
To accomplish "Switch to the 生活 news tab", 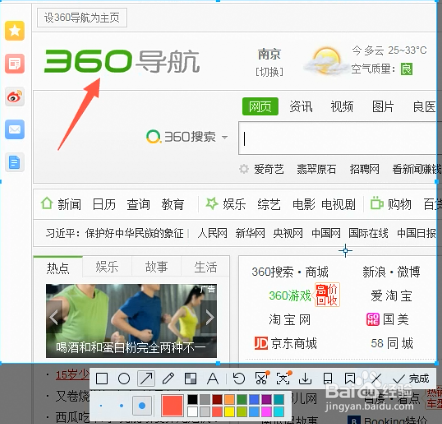I will [206, 267].
